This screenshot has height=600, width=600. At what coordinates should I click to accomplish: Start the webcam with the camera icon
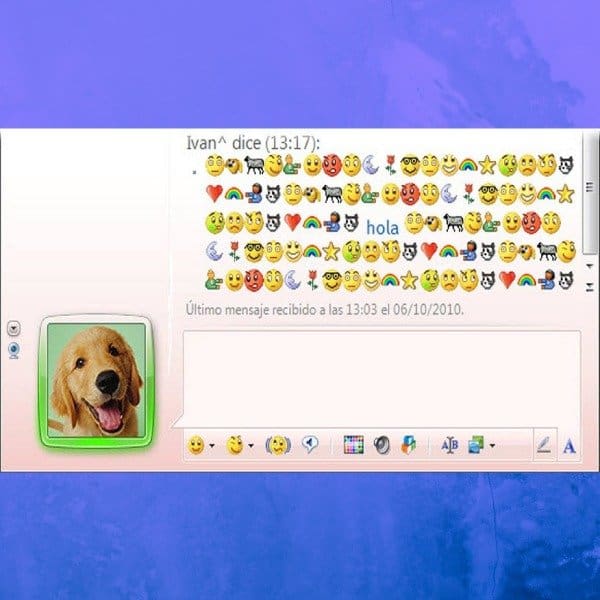pos(14,351)
